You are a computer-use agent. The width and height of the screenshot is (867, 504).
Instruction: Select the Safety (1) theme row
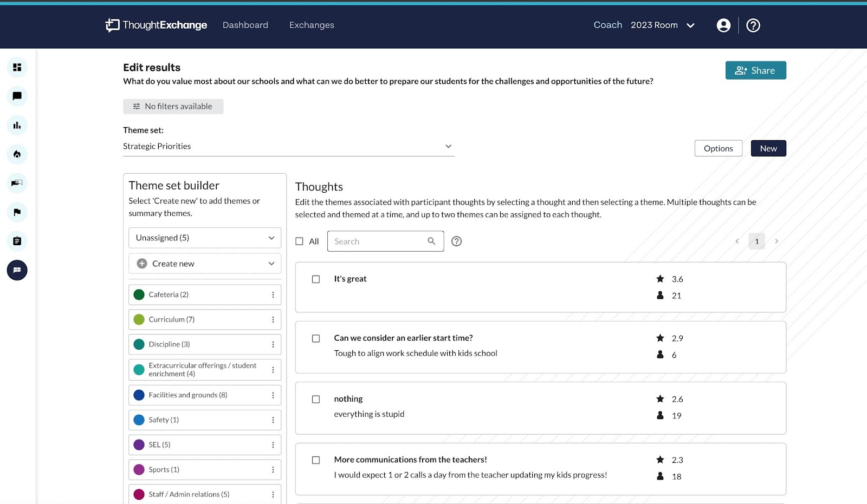coord(205,420)
